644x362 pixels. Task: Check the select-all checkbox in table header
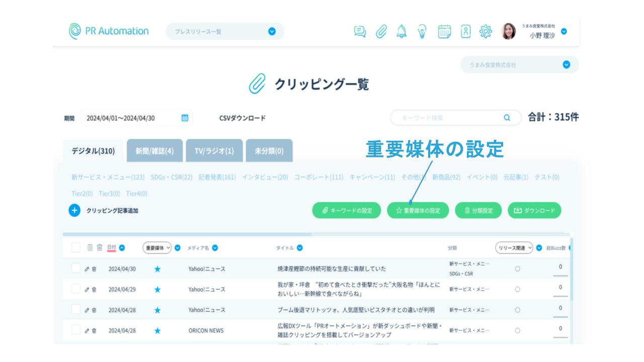tap(76, 247)
